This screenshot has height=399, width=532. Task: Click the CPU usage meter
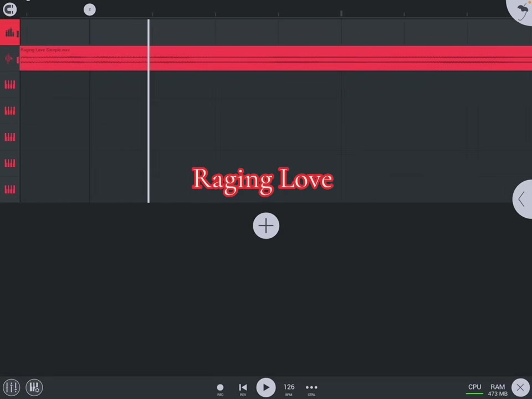tap(475, 389)
